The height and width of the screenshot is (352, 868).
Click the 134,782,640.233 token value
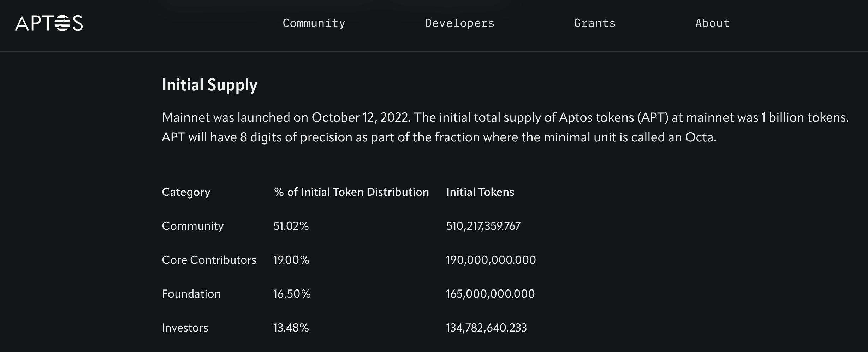coord(486,328)
